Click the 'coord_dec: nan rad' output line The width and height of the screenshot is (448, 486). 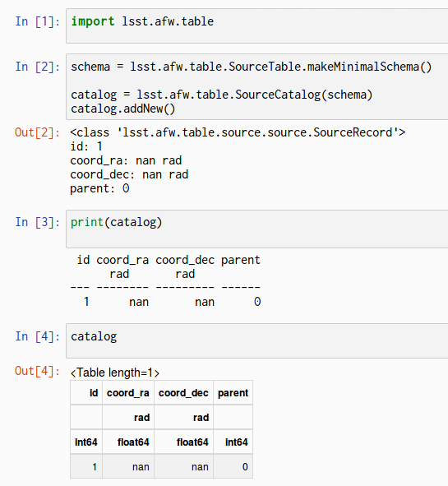129,174
